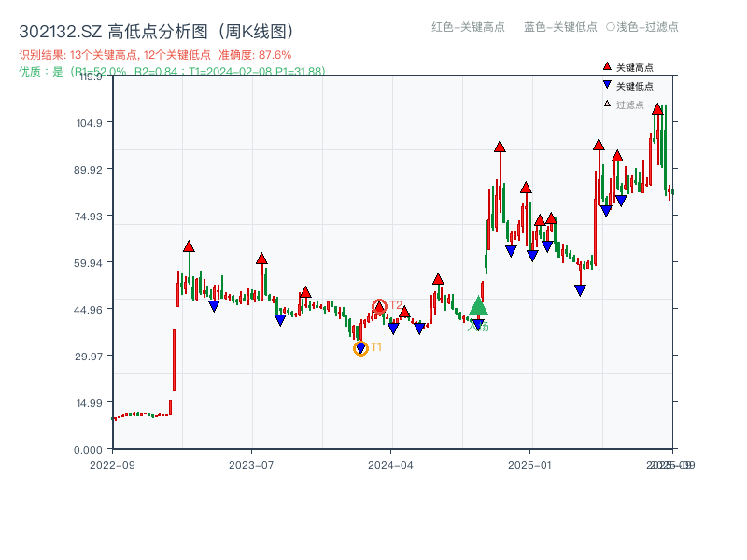
Task: Click the blue low marker near the 2024-04 label
Action: tap(392, 327)
